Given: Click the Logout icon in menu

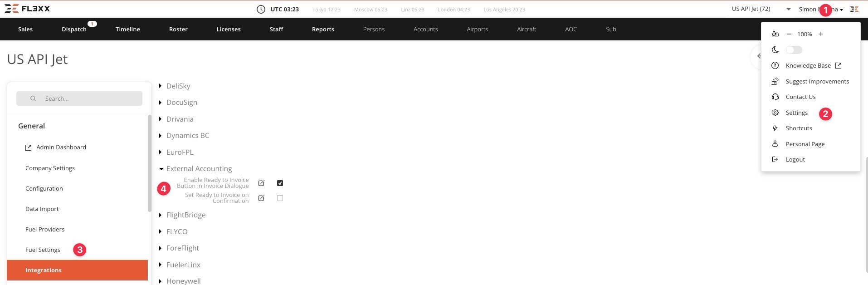Looking at the screenshot, I should click(775, 160).
